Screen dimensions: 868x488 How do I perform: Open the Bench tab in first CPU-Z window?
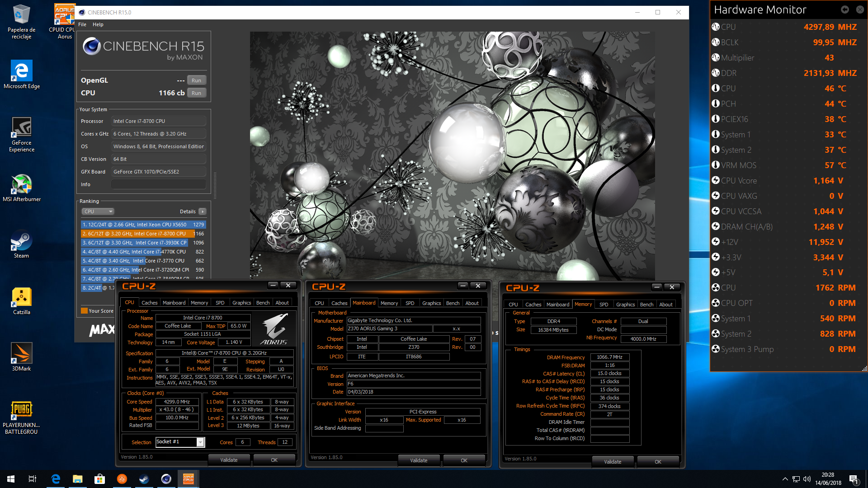(263, 303)
